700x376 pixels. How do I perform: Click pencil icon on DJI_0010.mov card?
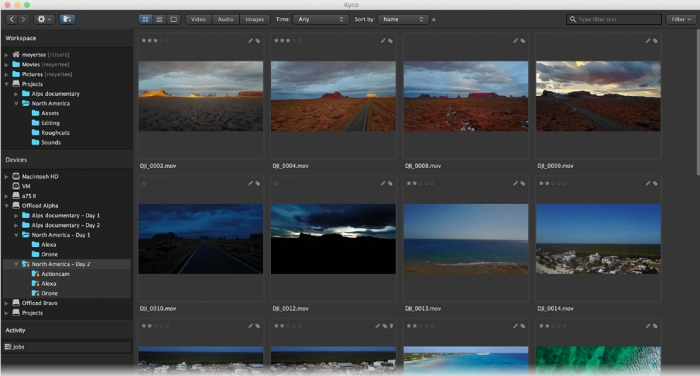250,184
